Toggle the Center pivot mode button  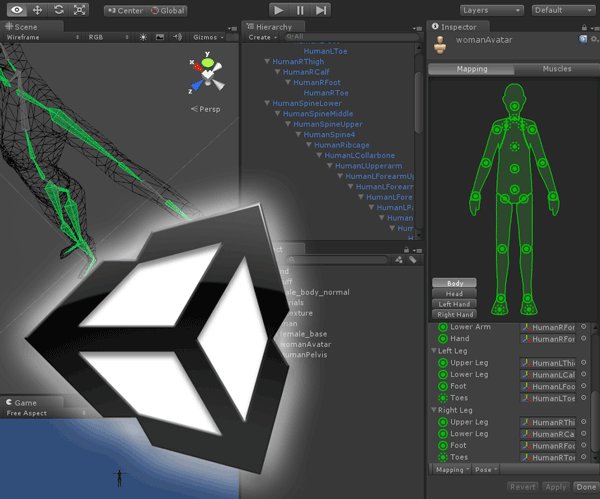125,11
